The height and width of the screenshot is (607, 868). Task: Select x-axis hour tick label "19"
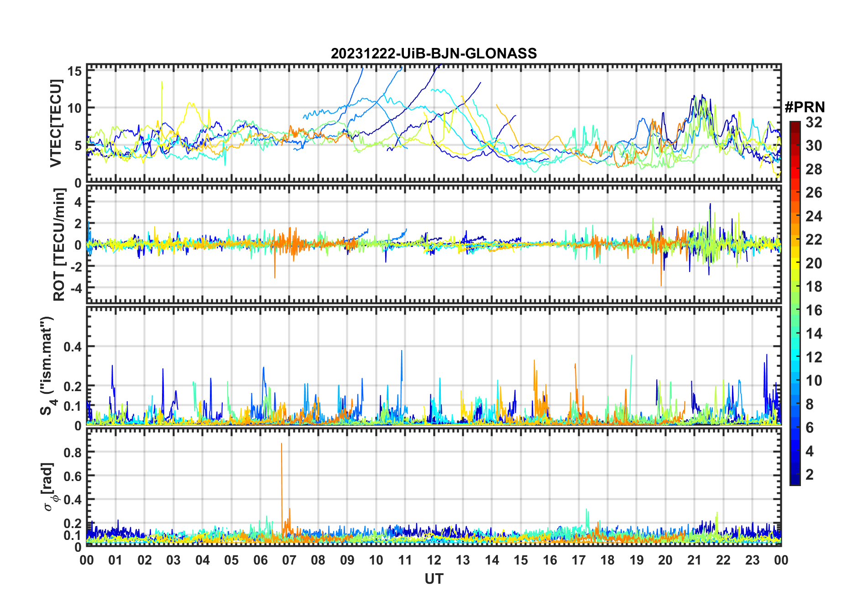tap(636, 560)
